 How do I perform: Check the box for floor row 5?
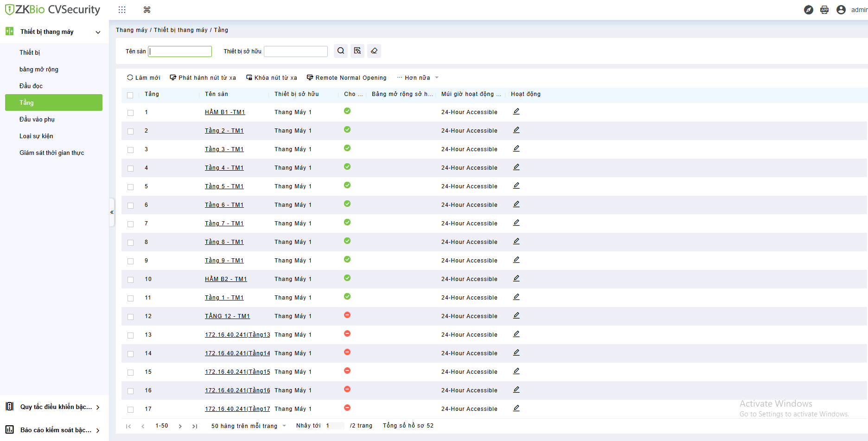click(130, 187)
